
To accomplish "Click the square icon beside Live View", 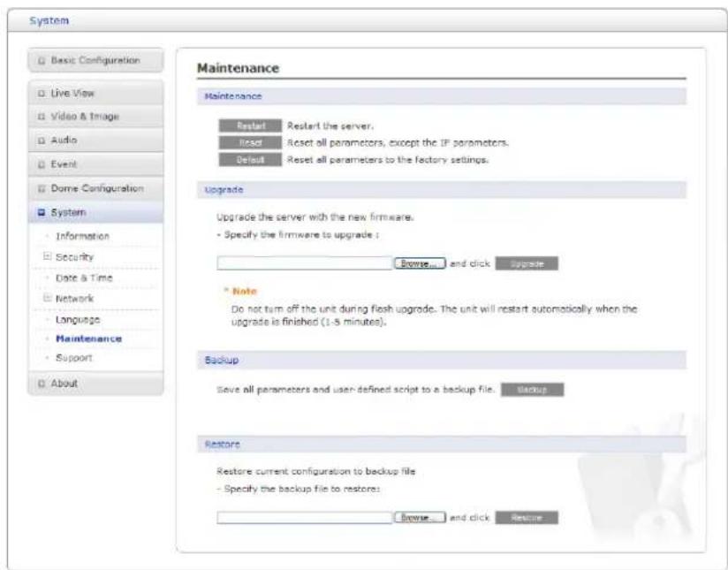I will (x=42, y=94).
